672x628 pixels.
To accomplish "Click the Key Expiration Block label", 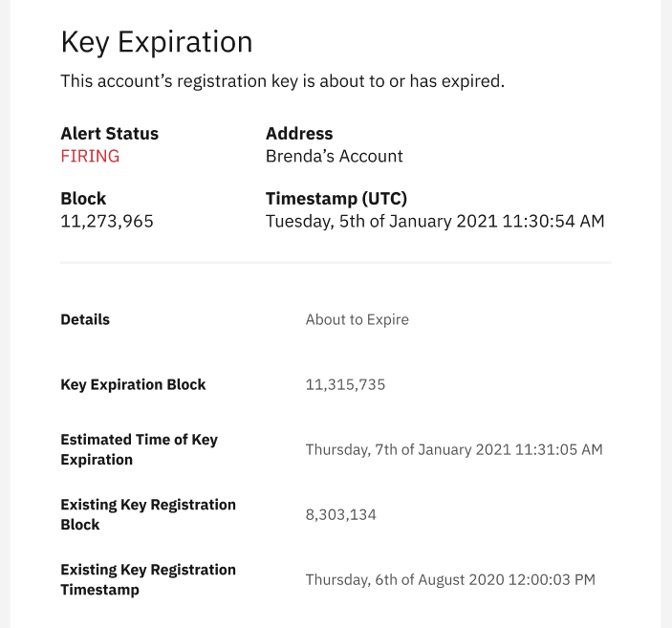I will click(133, 384).
